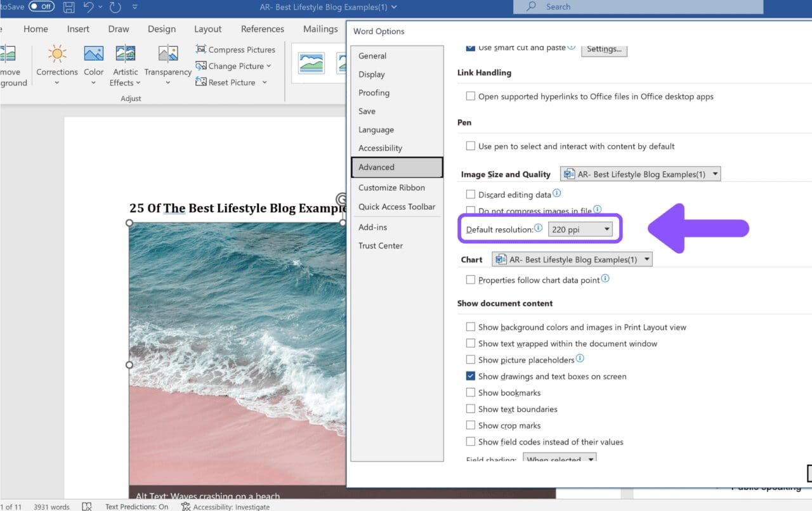Check the Show crop marks option
Screen dimensions: 812x511
(x=471, y=425)
